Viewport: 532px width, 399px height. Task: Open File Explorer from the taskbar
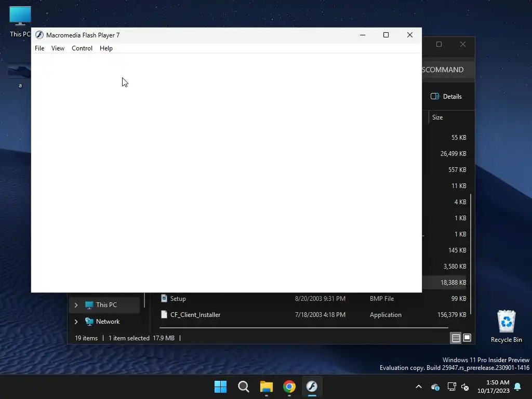267,387
